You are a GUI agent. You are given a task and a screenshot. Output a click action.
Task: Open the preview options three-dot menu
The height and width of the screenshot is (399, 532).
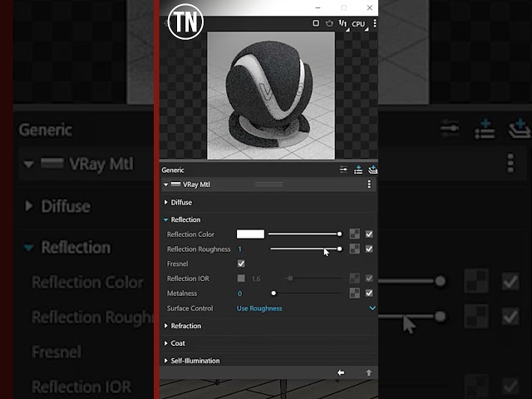pos(375,23)
